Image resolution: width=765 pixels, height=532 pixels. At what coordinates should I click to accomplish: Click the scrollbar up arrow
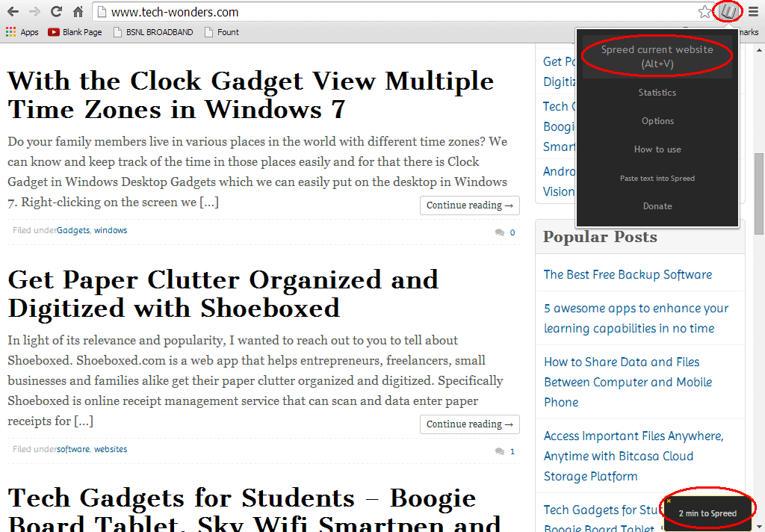click(x=759, y=50)
